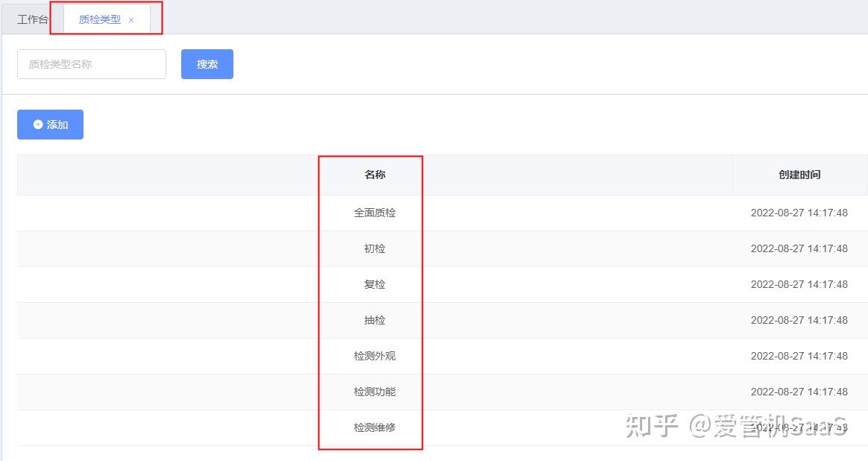This screenshot has height=461, width=868.
Task: Click the plus icon on 添加
Action: [38, 125]
